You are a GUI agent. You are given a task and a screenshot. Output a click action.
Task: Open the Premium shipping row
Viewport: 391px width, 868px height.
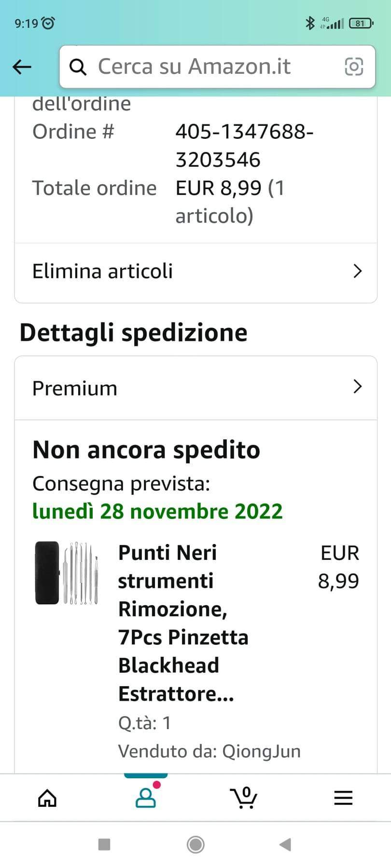point(195,388)
